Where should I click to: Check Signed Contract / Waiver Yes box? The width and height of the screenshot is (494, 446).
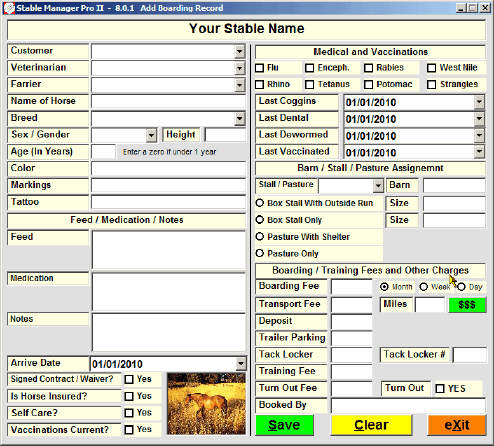coord(129,379)
